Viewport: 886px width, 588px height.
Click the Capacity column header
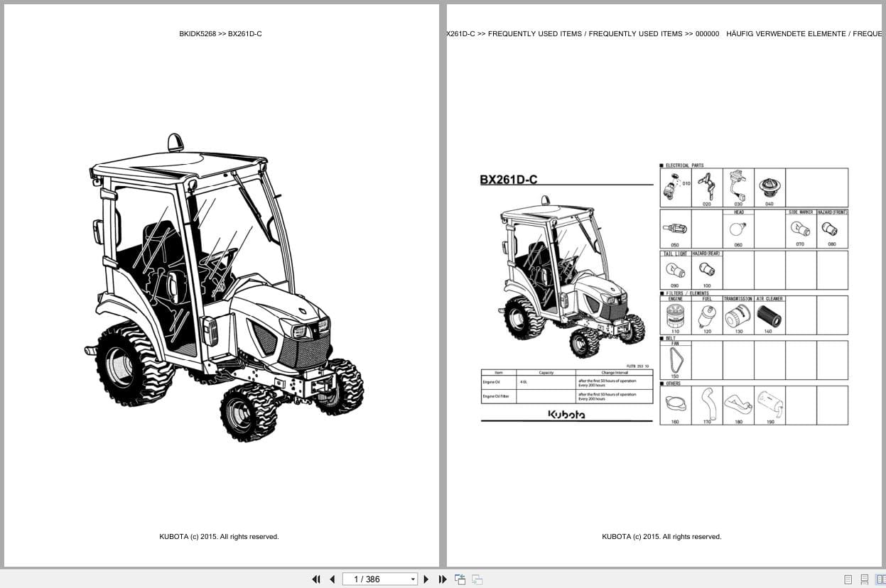(x=546, y=373)
